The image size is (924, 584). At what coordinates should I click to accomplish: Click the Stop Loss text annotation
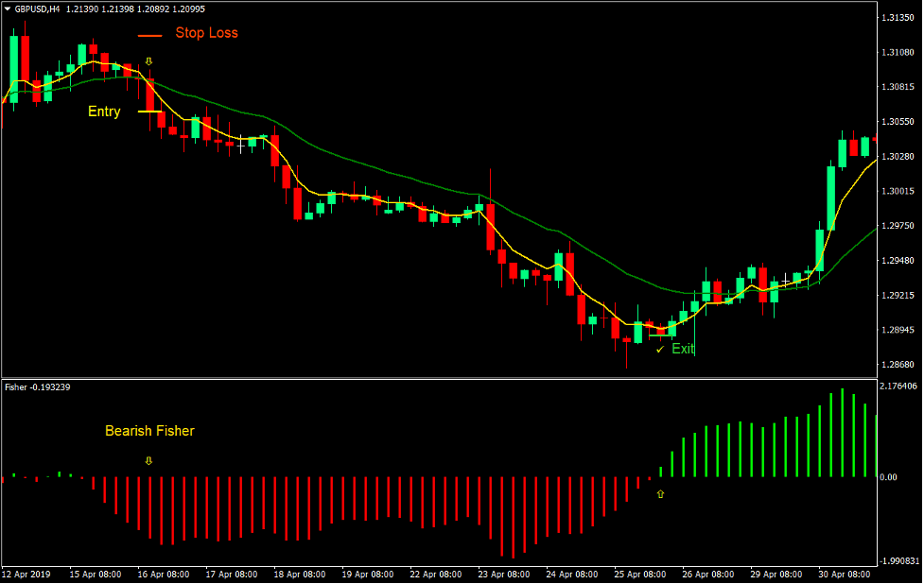(x=207, y=33)
